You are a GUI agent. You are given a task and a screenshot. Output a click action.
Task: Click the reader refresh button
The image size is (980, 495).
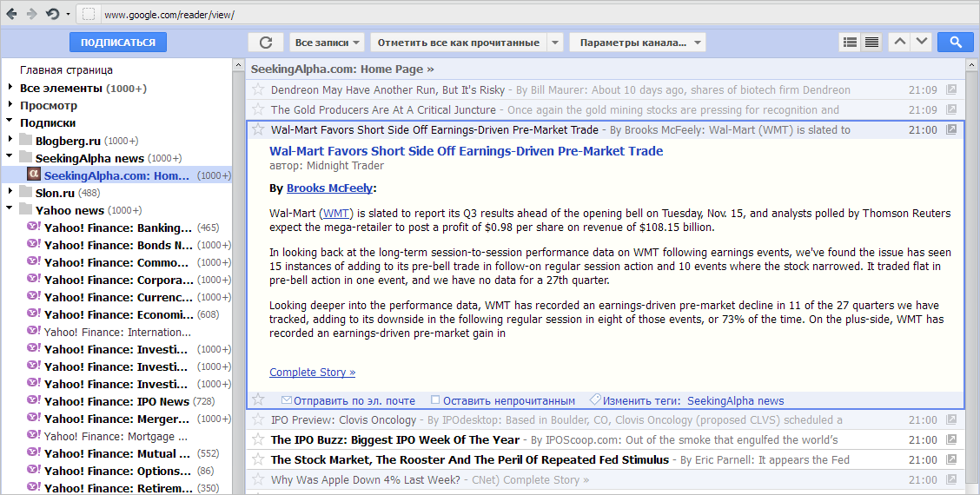(266, 43)
